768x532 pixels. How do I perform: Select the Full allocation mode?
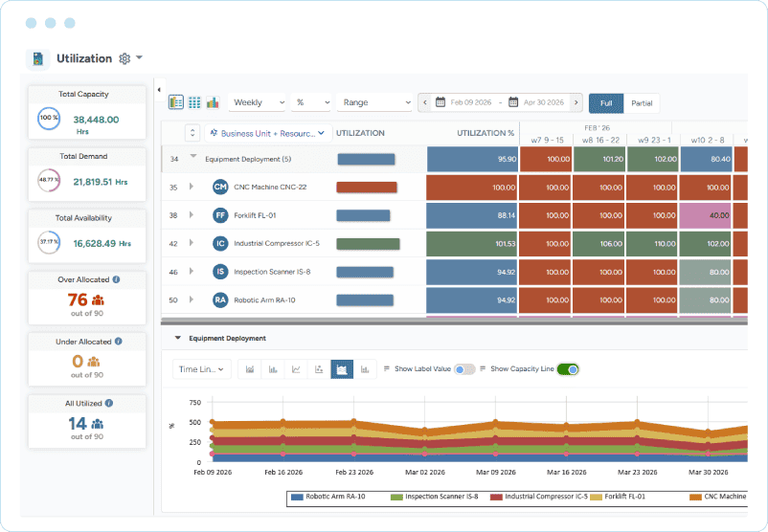coord(606,103)
